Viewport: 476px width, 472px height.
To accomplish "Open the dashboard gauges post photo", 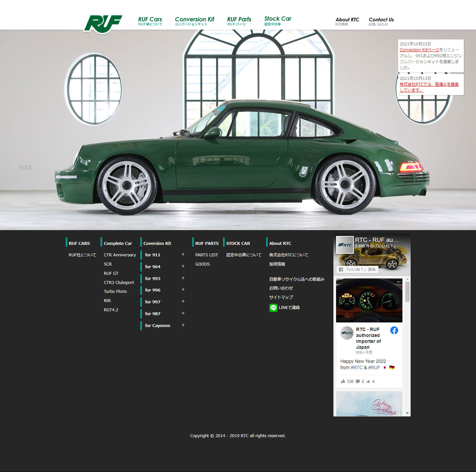I will click(369, 300).
